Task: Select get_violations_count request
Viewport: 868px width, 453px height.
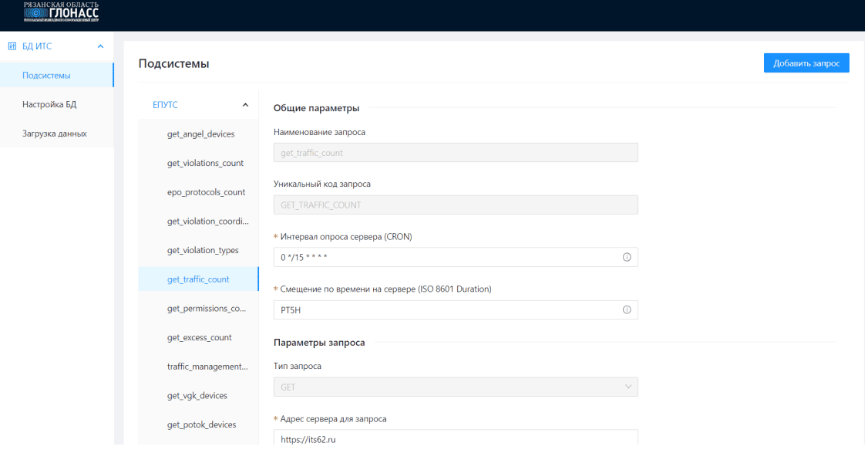Action: pos(205,163)
